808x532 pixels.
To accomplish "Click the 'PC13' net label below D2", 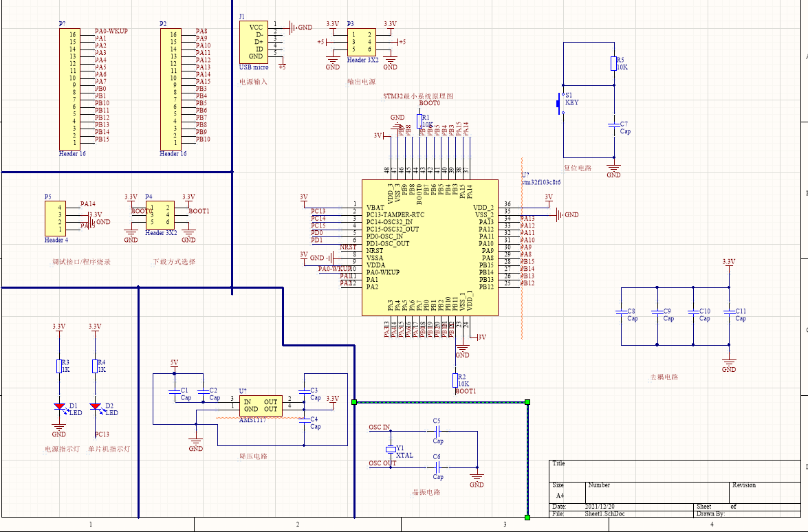I will [x=102, y=434].
